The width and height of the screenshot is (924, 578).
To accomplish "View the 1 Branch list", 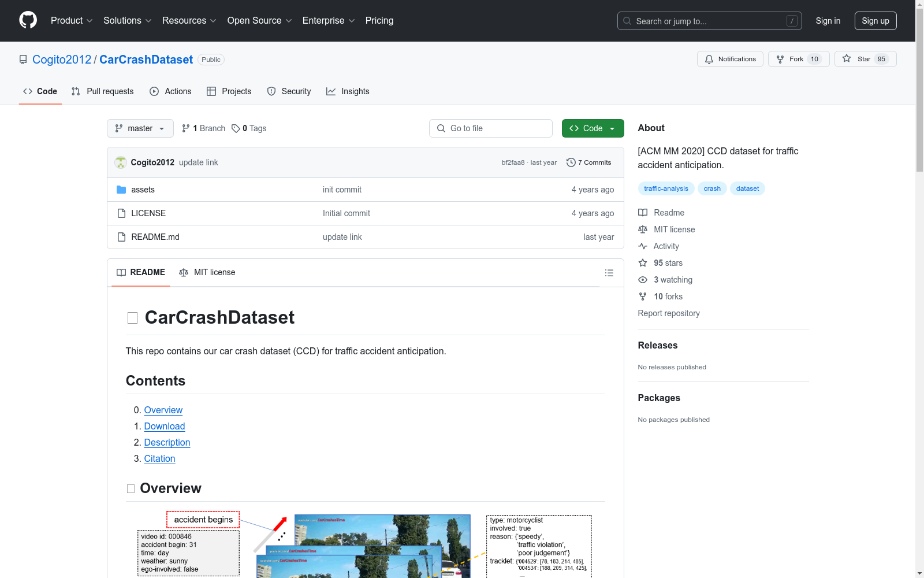I will [x=203, y=128].
